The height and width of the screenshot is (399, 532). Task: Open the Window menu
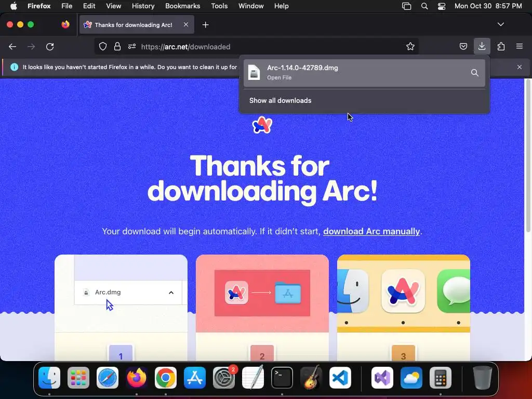tap(251, 6)
